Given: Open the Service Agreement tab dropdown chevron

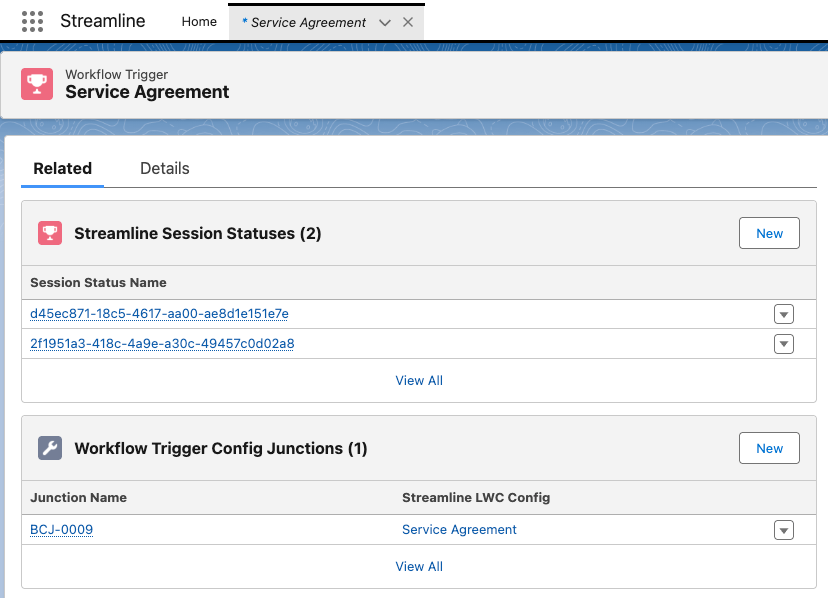Looking at the screenshot, I should (385, 22).
